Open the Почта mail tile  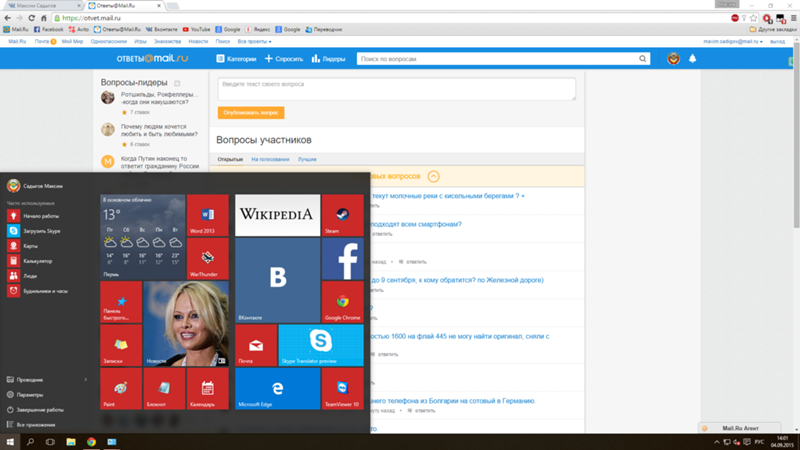pyautogui.click(x=256, y=345)
